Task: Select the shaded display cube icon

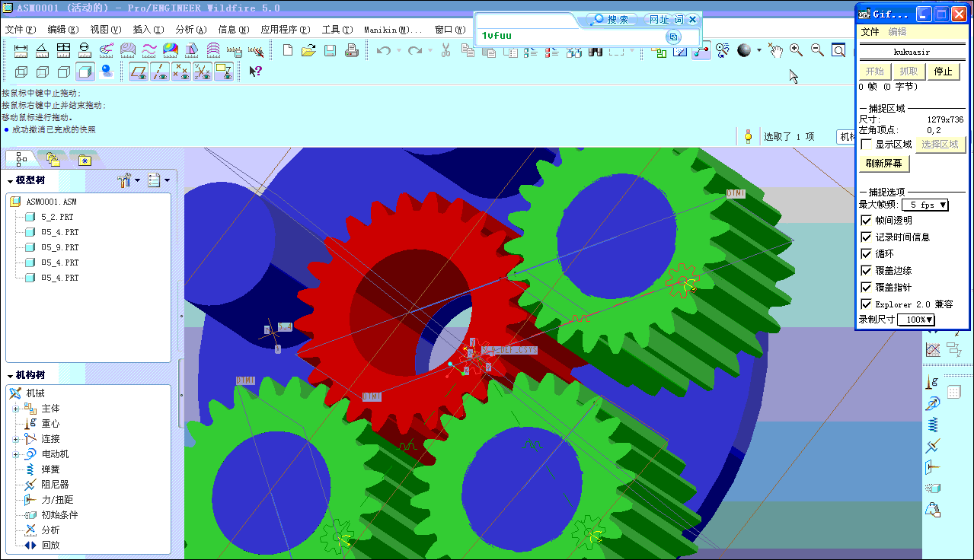Action: pos(85,72)
